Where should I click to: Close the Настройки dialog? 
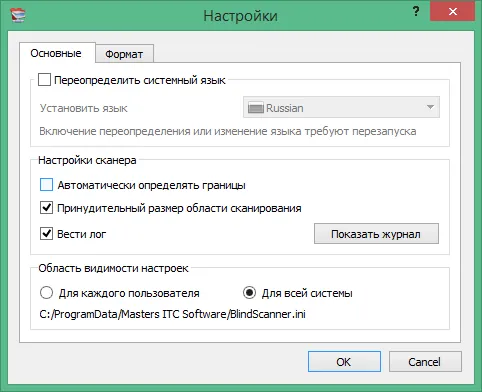[452, 12]
